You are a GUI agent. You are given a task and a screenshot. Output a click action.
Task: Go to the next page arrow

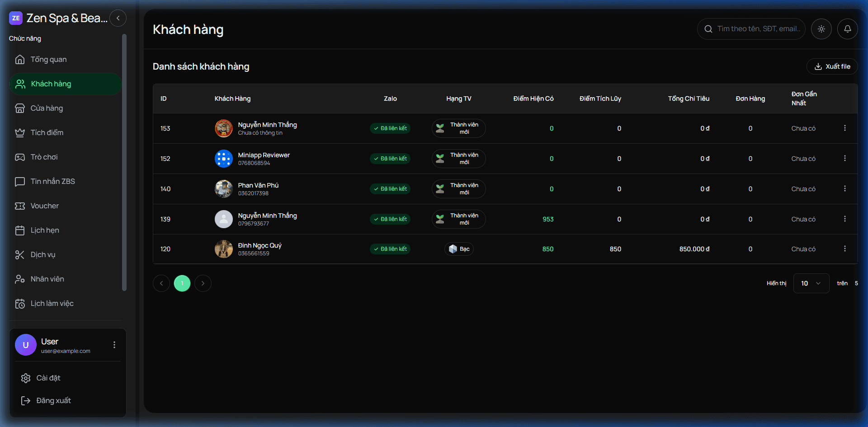click(203, 283)
